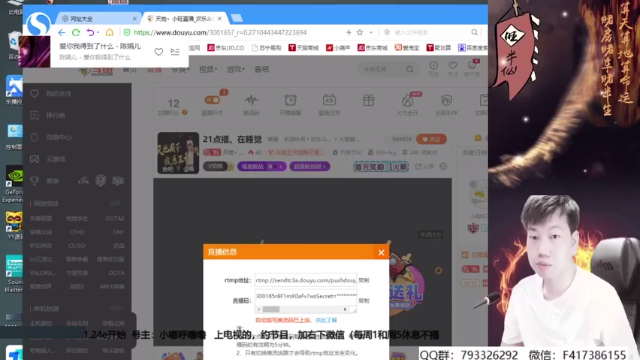Click the Sogou browser logo
This screenshot has width=640, height=360.
38,24
